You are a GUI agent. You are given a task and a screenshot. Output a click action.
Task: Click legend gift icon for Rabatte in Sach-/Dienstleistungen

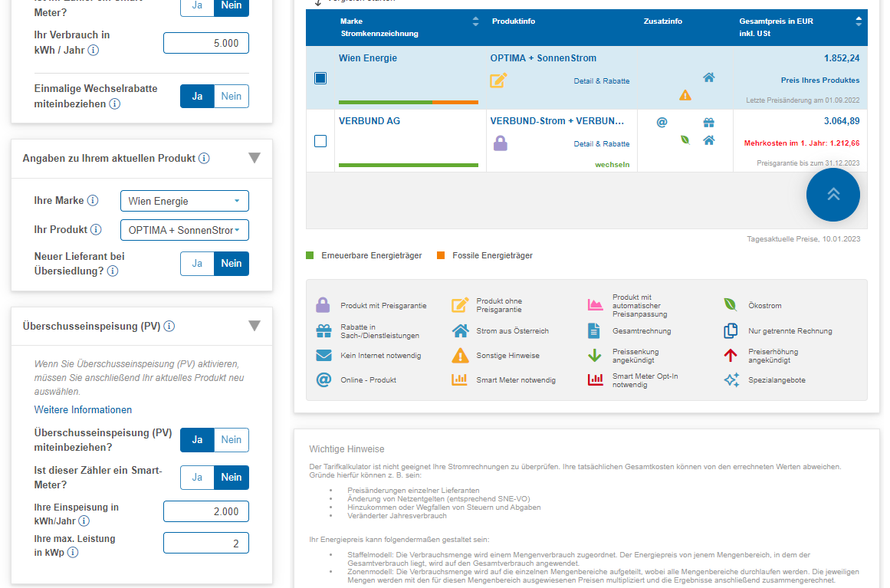click(x=323, y=331)
